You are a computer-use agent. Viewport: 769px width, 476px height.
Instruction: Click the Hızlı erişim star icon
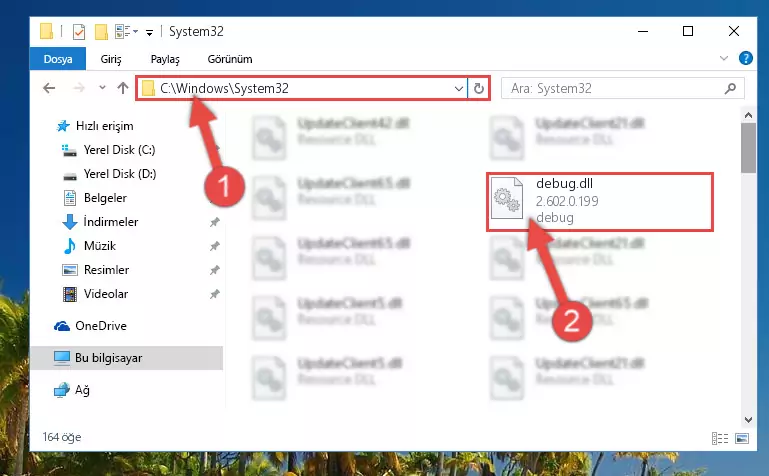point(63,126)
